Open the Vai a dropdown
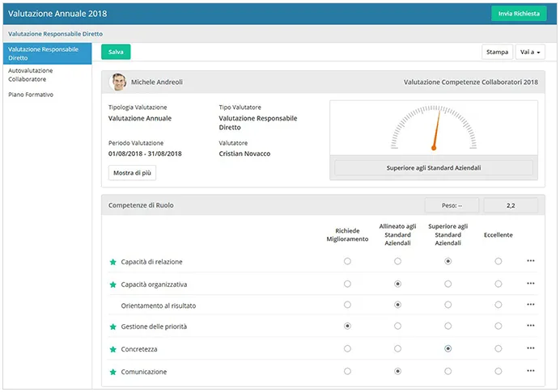Screen dimensions: 560x392 530,52
